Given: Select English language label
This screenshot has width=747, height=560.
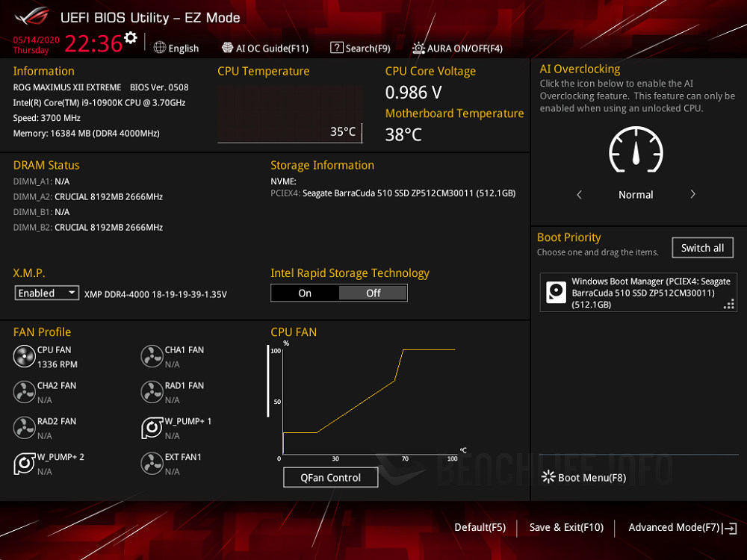Looking at the screenshot, I should pos(184,49).
